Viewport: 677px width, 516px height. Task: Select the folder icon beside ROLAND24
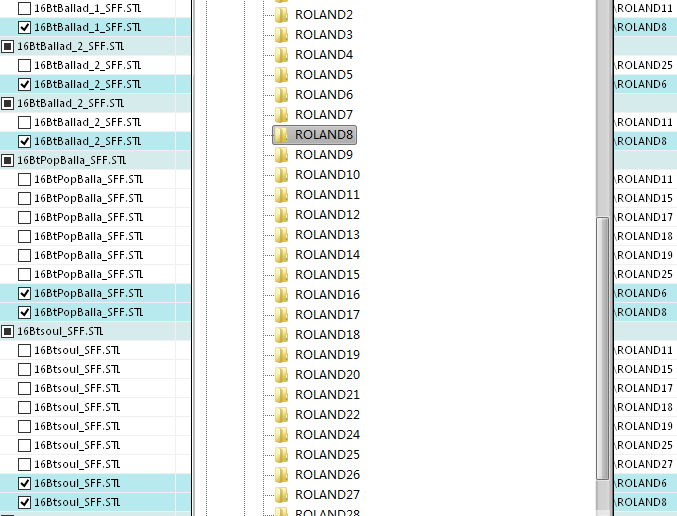pyautogui.click(x=282, y=435)
